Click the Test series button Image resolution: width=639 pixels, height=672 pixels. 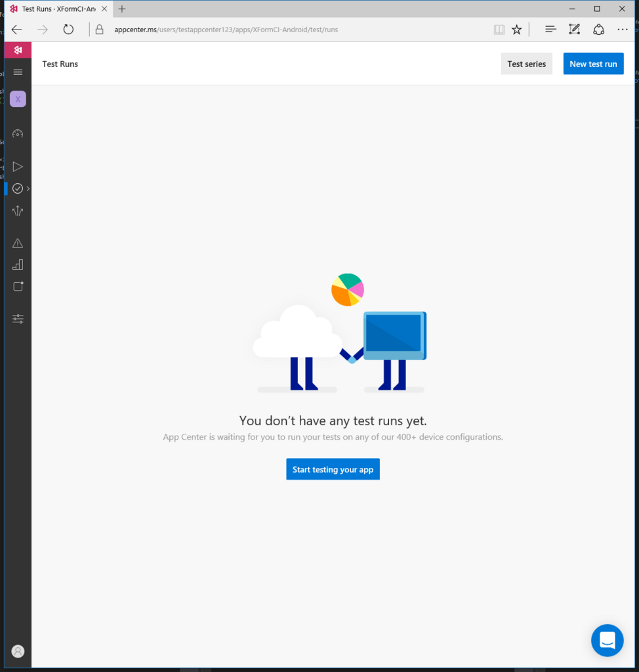(526, 64)
